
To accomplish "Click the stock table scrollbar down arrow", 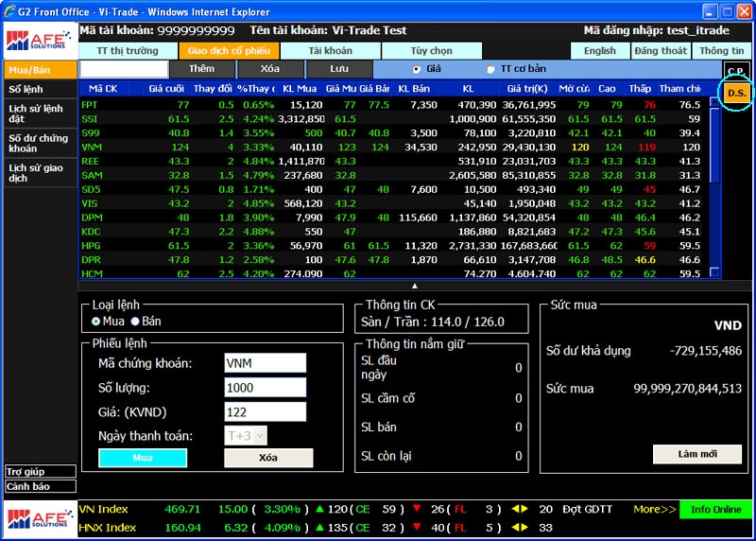I will (714, 272).
